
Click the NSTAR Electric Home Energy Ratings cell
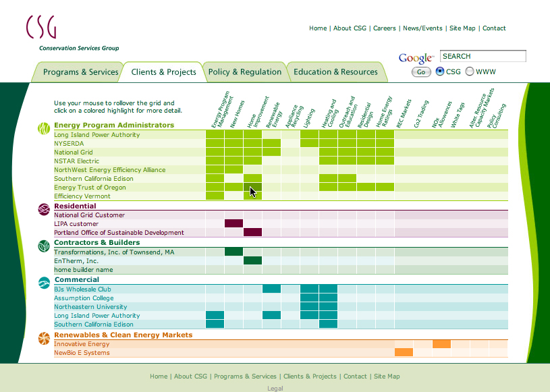(x=385, y=161)
